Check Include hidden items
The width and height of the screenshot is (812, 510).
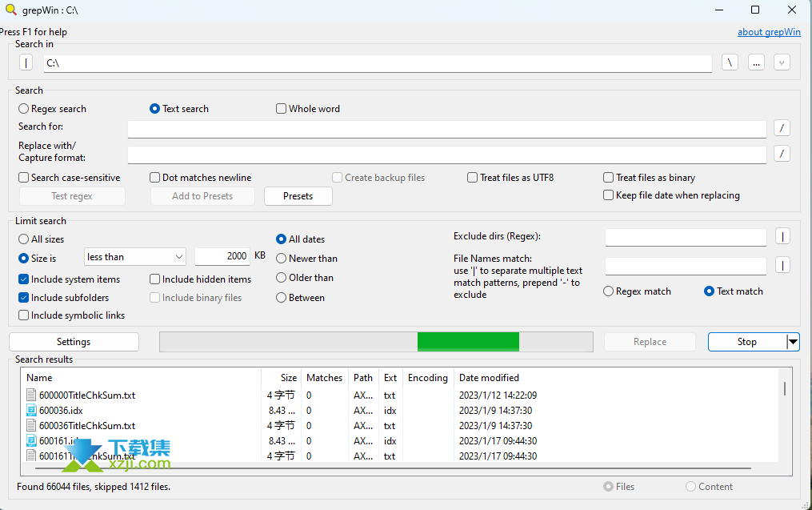[154, 279]
